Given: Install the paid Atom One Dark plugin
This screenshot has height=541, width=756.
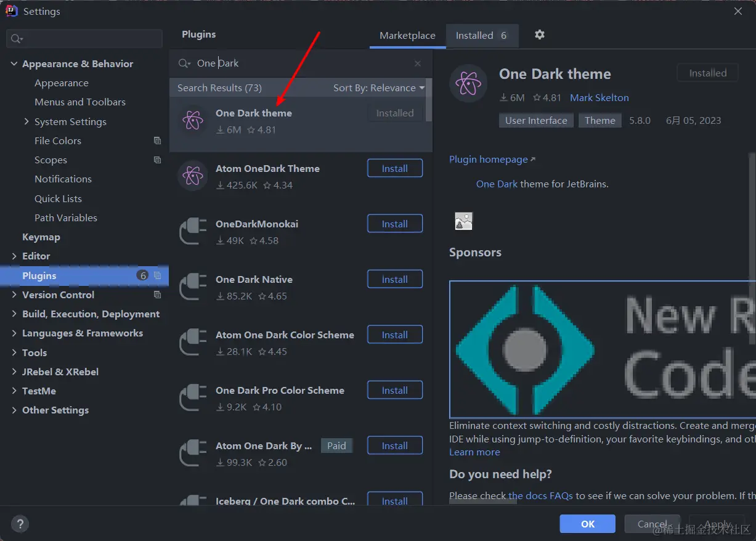Looking at the screenshot, I should 395,445.
